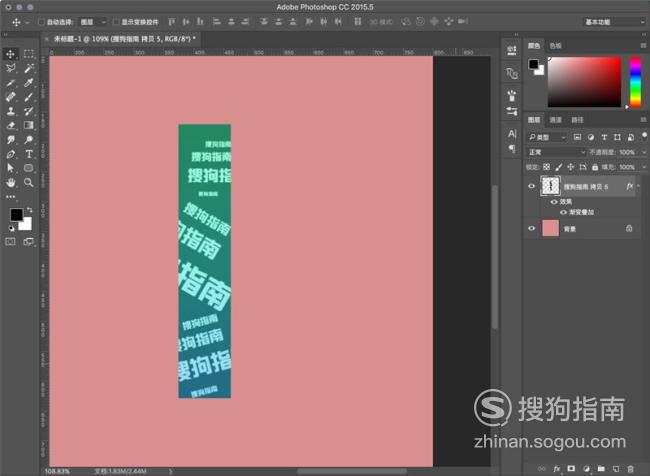Collapse the layer effects list arrow
Screen dimensions: 650x476
[x=639, y=186]
